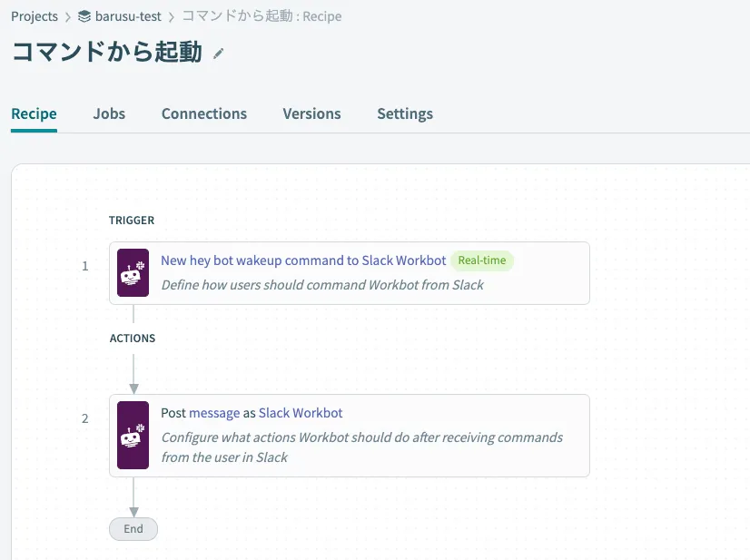Screen dimensions: 750x560
Task: Click step number 2 beside the action
Action: 85,419
